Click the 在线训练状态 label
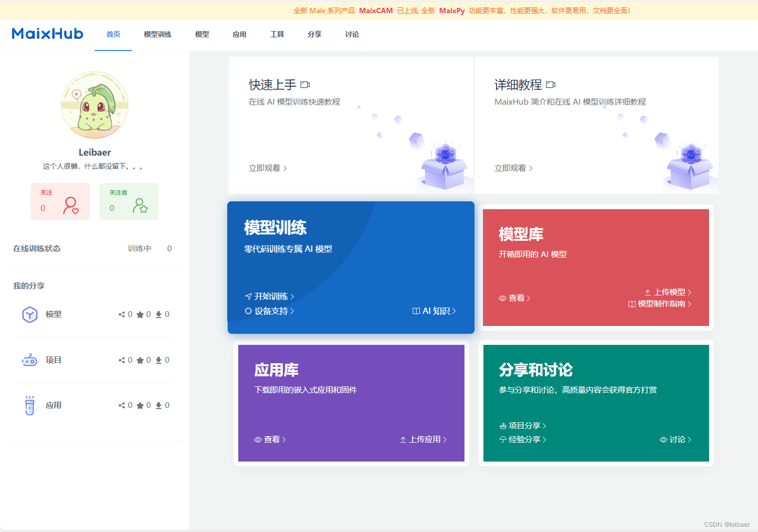This screenshot has width=758, height=532. coord(37,249)
